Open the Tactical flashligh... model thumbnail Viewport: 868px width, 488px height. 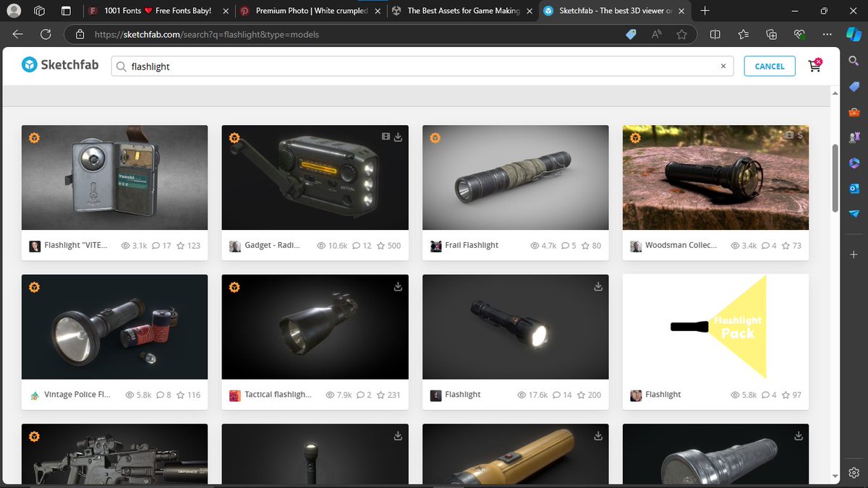[x=315, y=327]
